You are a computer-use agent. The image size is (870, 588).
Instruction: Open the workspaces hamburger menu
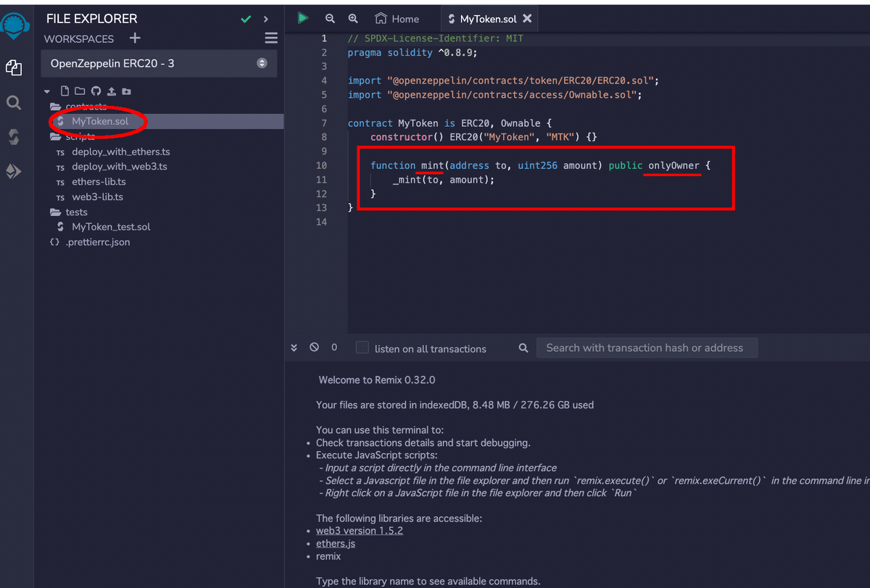coord(271,38)
